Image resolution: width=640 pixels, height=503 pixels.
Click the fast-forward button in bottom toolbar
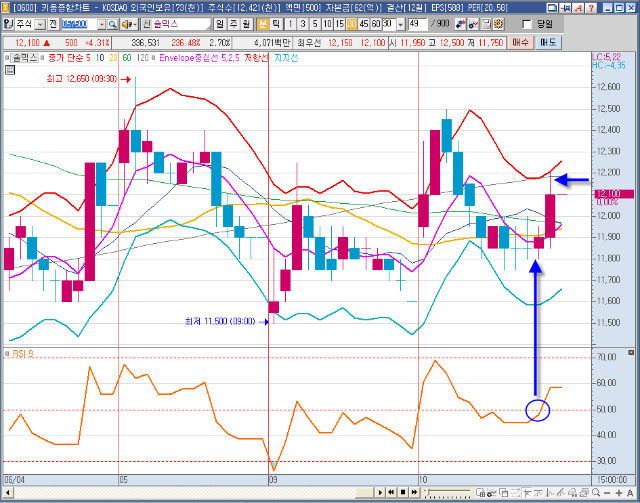[415, 492]
